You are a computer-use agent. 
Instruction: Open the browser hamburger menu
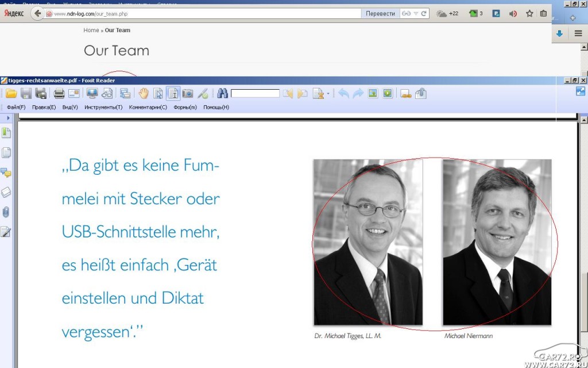coord(578,33)
